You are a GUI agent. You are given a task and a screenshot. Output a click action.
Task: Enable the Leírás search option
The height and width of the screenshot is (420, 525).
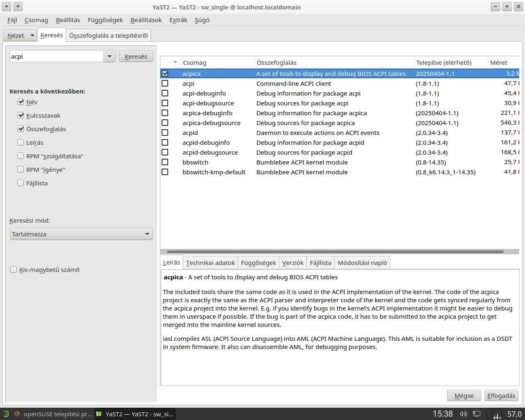21,142
